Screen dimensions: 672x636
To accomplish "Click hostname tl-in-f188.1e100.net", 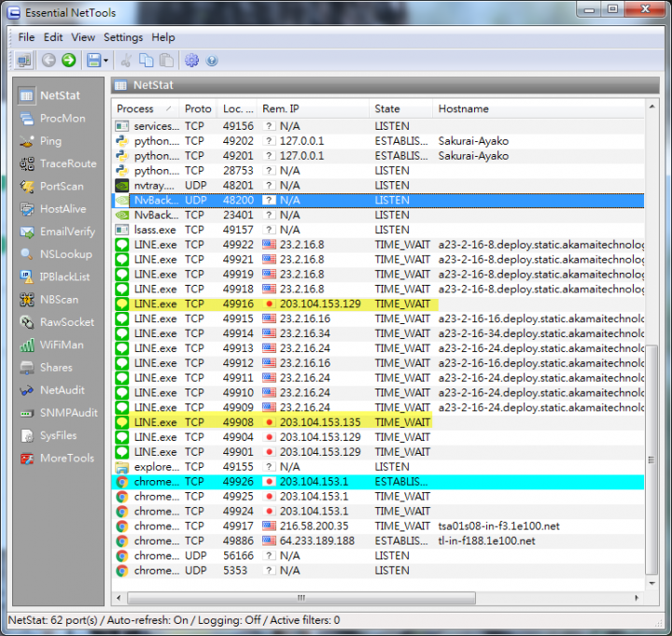I will tap(486, 541).
